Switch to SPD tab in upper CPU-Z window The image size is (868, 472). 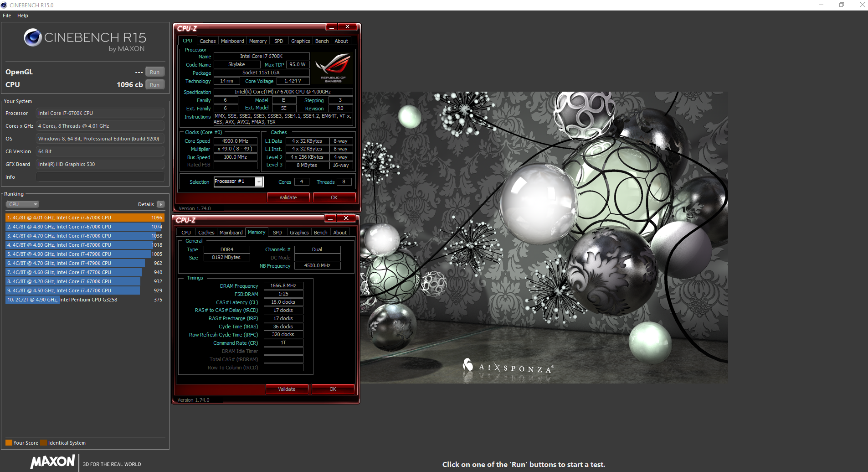coord(279,41)
